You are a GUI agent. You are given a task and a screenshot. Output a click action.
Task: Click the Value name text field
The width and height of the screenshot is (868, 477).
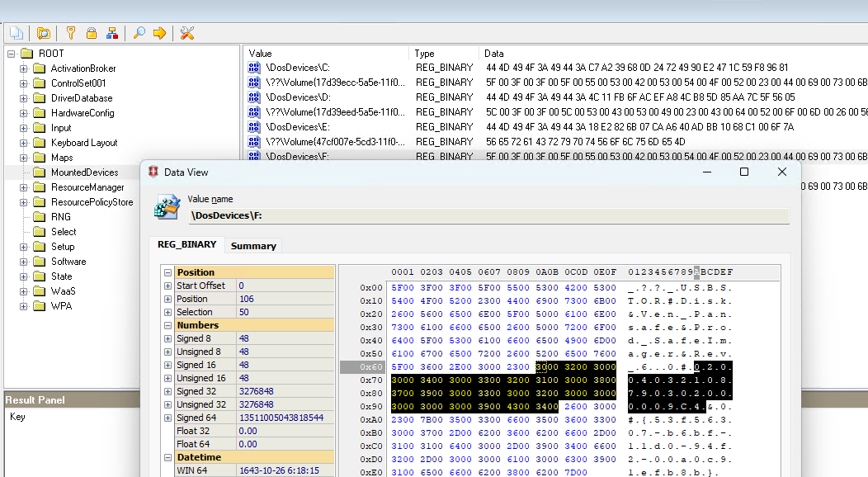pos(488,216)
